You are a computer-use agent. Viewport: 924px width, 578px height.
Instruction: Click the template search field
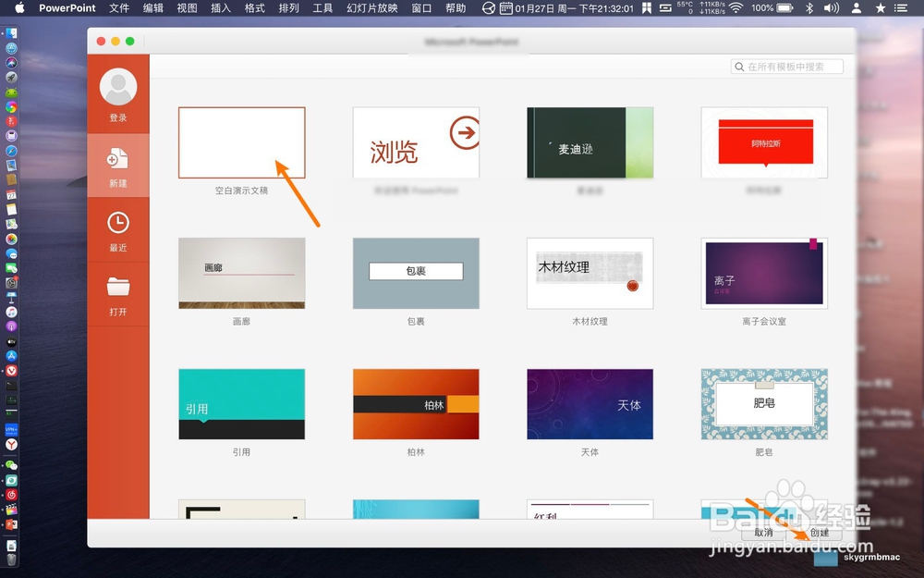point(786,67)
